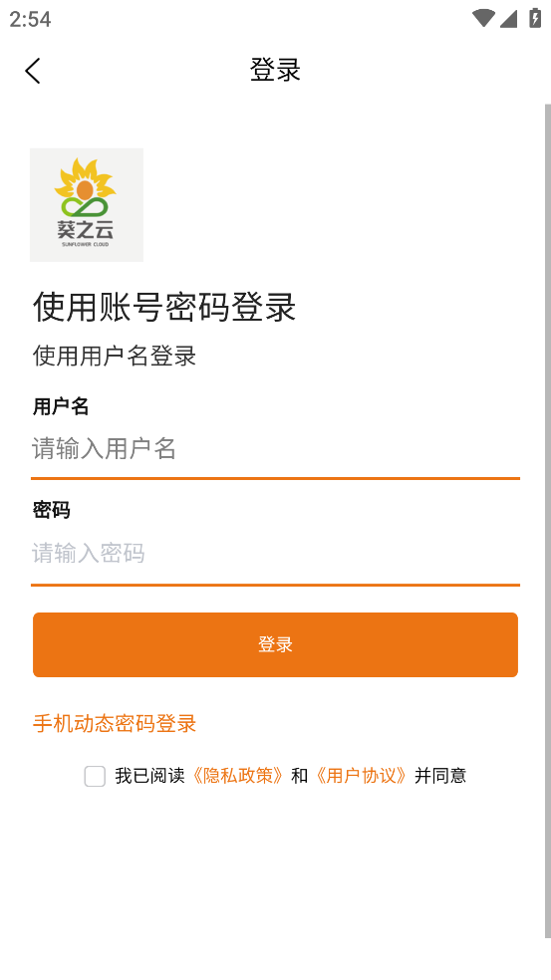Check the agree-to-terms checkbox
Screen dimensions: 551x980
coord(95,776)
